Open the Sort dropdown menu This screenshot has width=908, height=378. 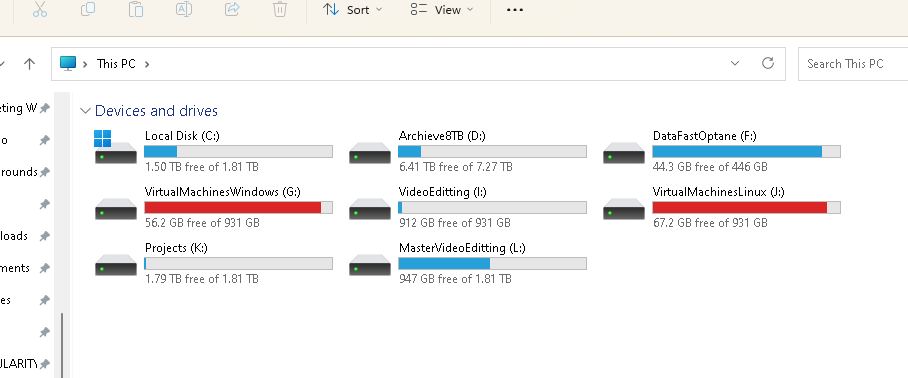[x=353, y=10]
